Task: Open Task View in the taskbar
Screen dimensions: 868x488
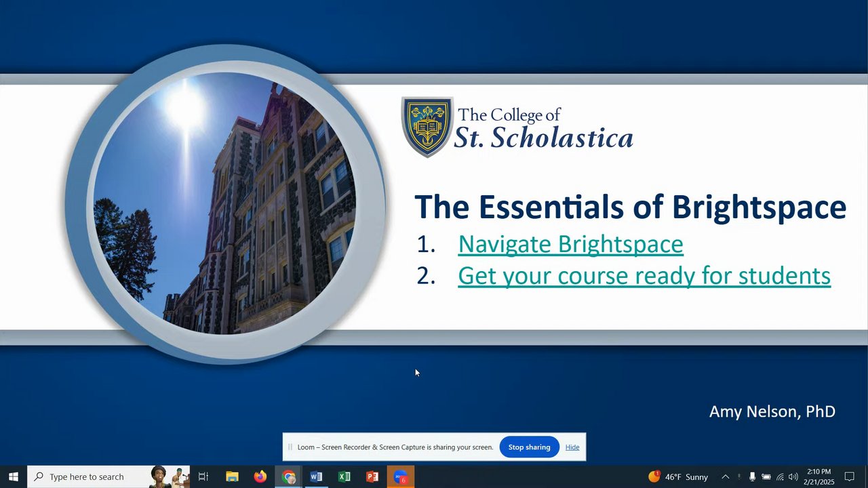Action: [203, 476]
